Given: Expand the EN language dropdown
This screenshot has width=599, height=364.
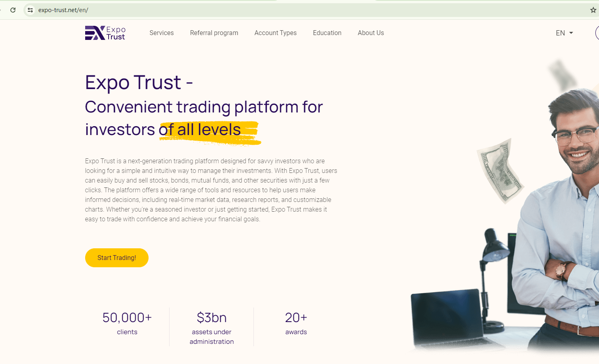Looking at the screenshot, I should coord(564,33).
